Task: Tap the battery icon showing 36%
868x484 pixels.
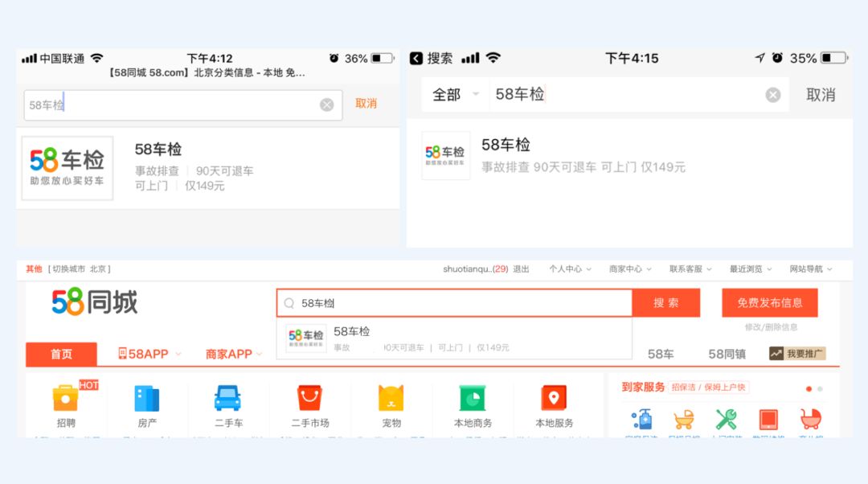Action: [383, 58]
